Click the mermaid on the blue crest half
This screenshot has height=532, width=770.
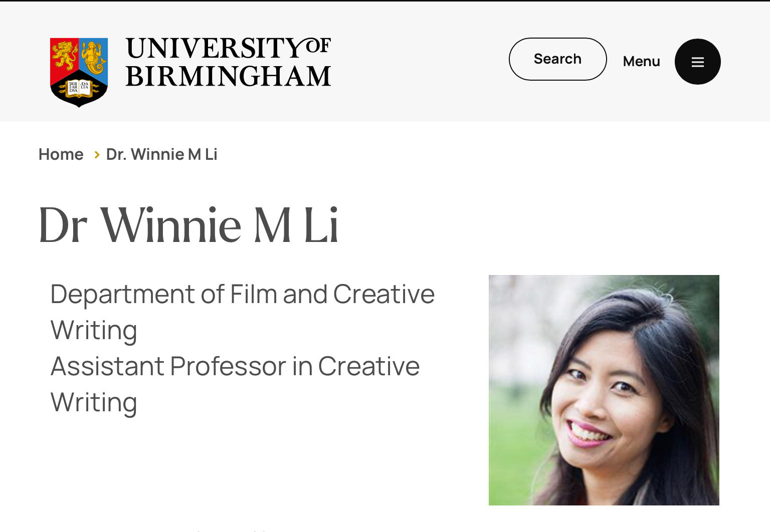click(94, 57)
